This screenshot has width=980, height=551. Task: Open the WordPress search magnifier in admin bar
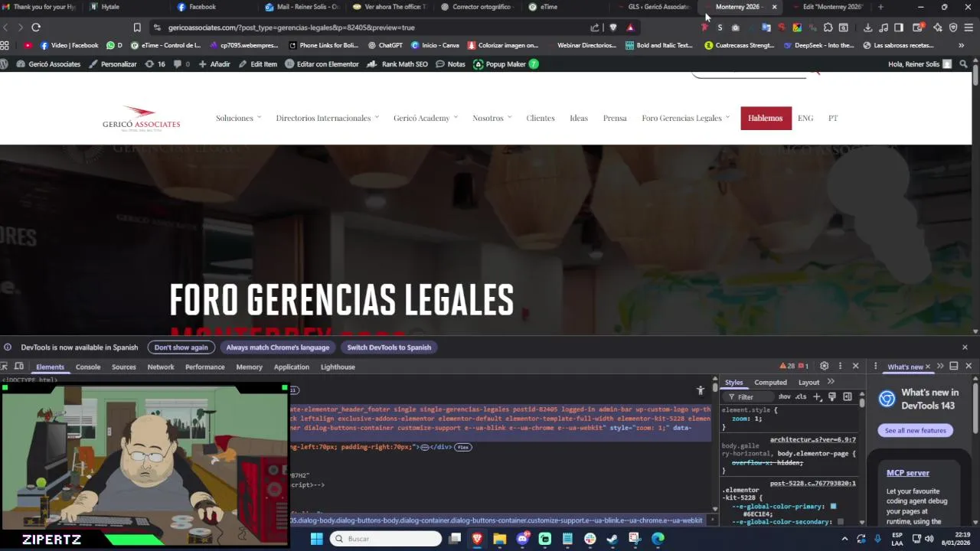coord(962,64)
